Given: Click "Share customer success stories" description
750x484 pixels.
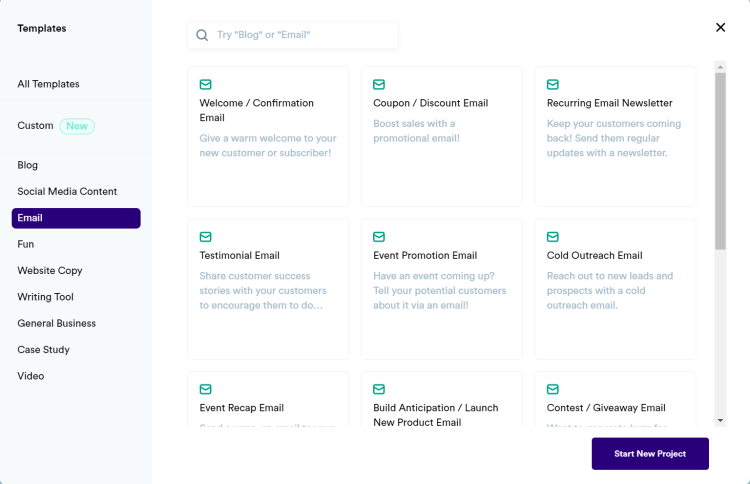Looking at the screenshot, I should pos(263,291).
